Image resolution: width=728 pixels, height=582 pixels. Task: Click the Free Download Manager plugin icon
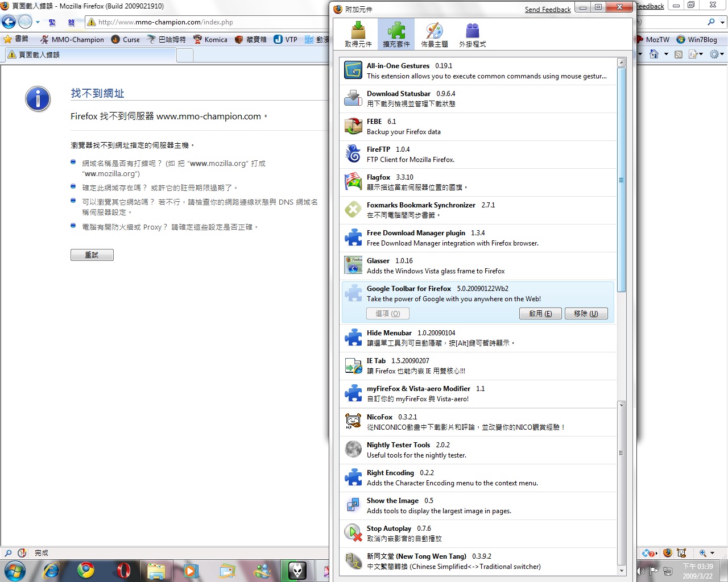pyautogui.click(x=353, y=238)
